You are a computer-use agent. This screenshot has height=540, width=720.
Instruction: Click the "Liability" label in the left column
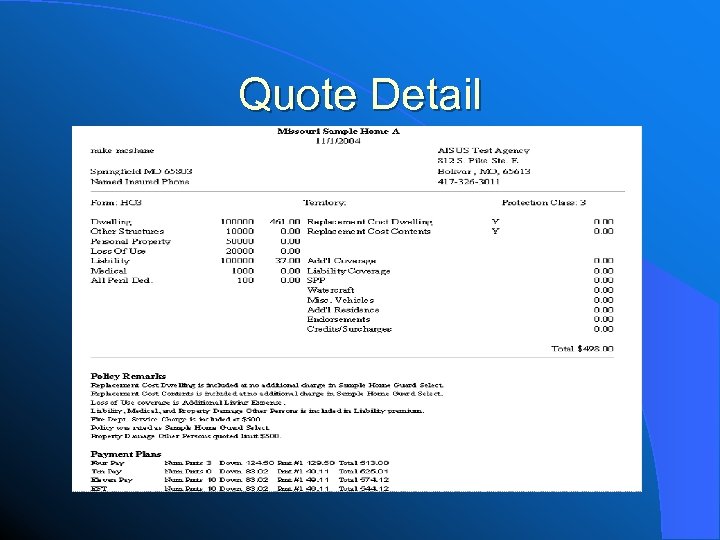click(x=110, y=261)
